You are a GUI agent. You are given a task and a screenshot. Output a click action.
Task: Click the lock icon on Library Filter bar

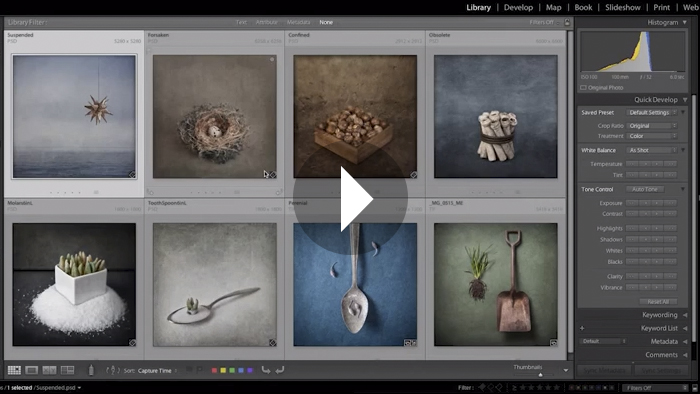pyautogui.click(x=567, y=22)
